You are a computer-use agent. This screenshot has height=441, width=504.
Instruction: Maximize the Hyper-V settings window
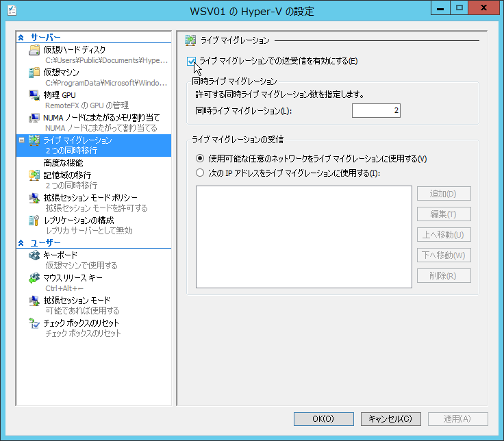click(459, 8)
